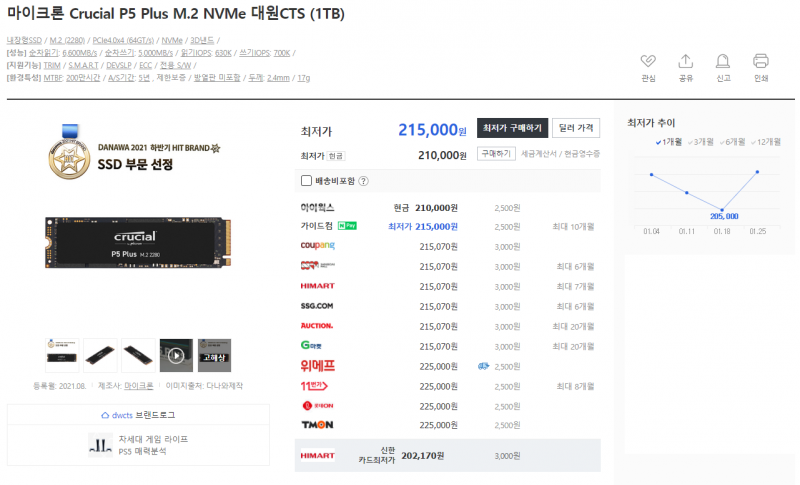The width and height of the screenshot is (800, 485).
Task: Open the help icon beside 배송비포함
Action: point(363,181)
